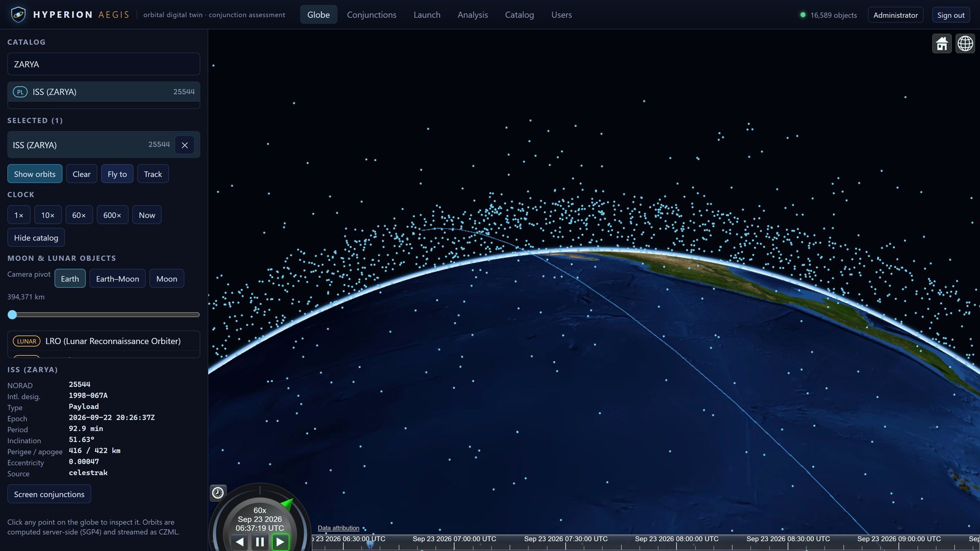Select ISS (ZARYA) search result row
This screenshot has width=980, height=551.
coord(104,92)
